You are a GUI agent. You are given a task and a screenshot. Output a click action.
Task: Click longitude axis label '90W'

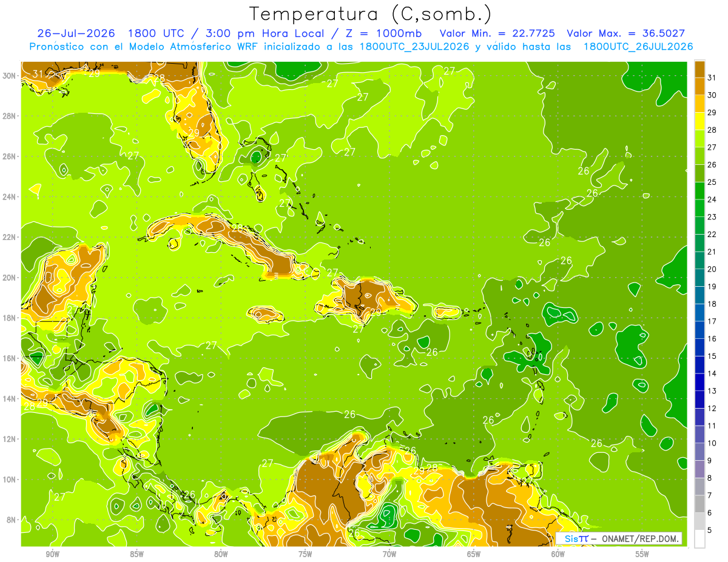pos(52,554)
